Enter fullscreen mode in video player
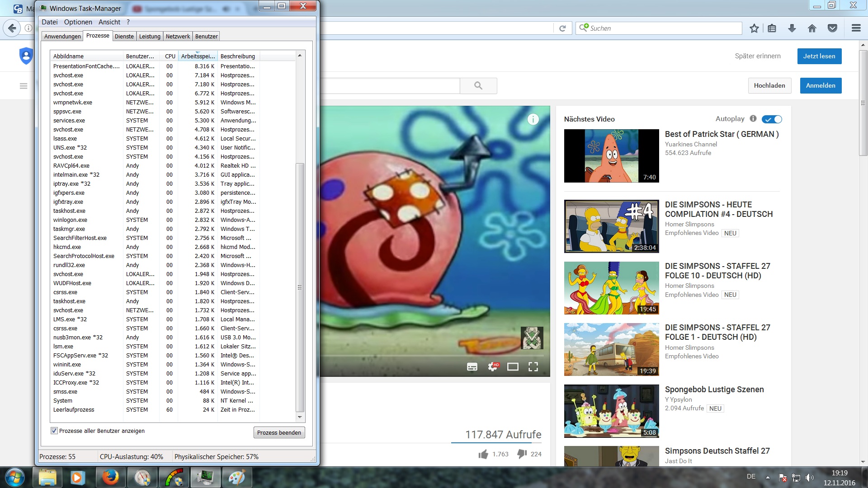 (x=533, y=367)
